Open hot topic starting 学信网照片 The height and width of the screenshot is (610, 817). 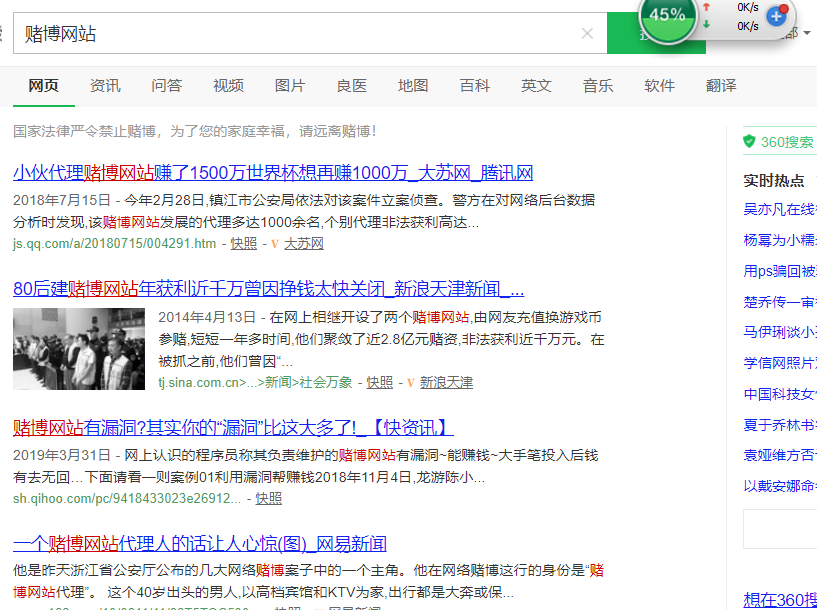780,363
